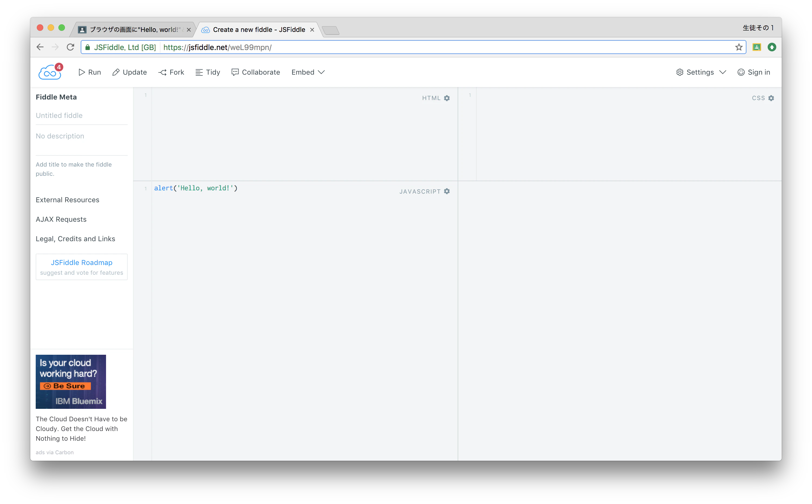812x504 pixels.
Task: Click the browser forward arrow
Action: [55, 47]
